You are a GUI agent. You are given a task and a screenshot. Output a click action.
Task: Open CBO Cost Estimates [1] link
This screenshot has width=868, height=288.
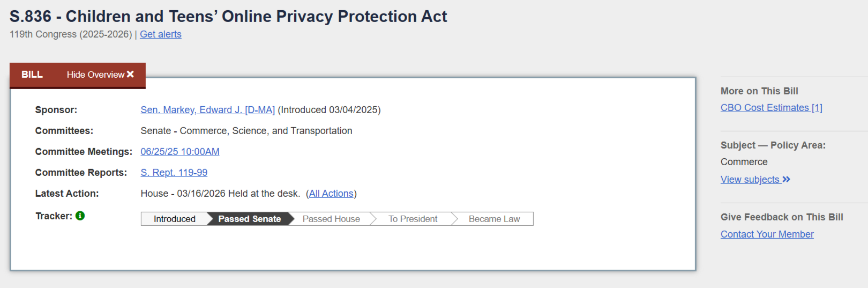click(x=772, y=108)
